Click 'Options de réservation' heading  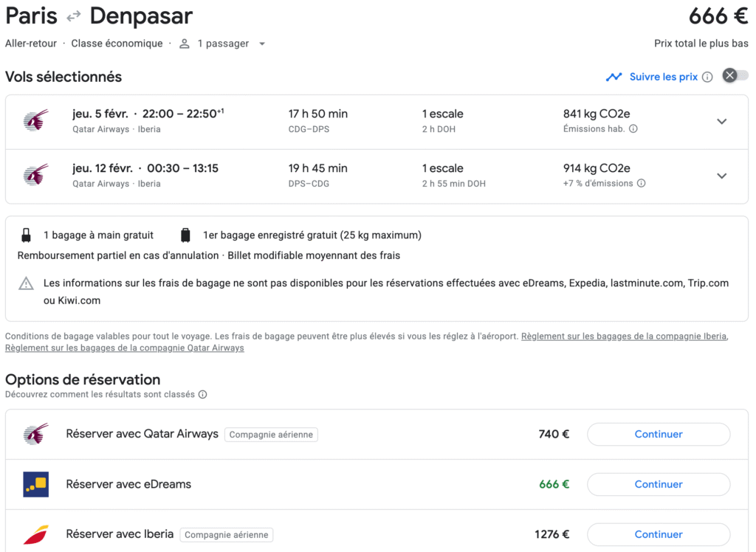pyautogui.click(x=83, y=380)
